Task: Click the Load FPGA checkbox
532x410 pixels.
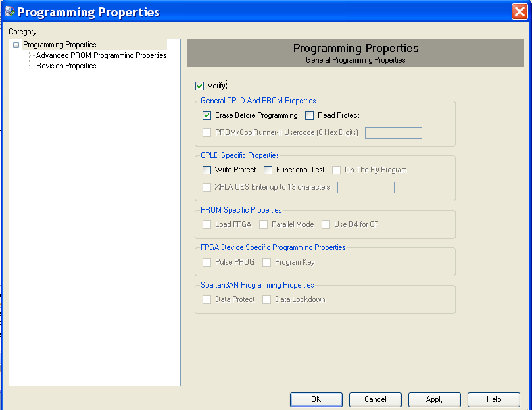Action: click(x=206, y=224)
